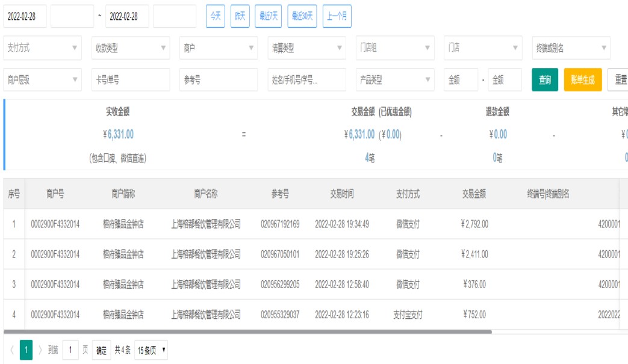Focus the 参考号 search field
Viewport: 628px width, 364px height.
tap(218, 80)
